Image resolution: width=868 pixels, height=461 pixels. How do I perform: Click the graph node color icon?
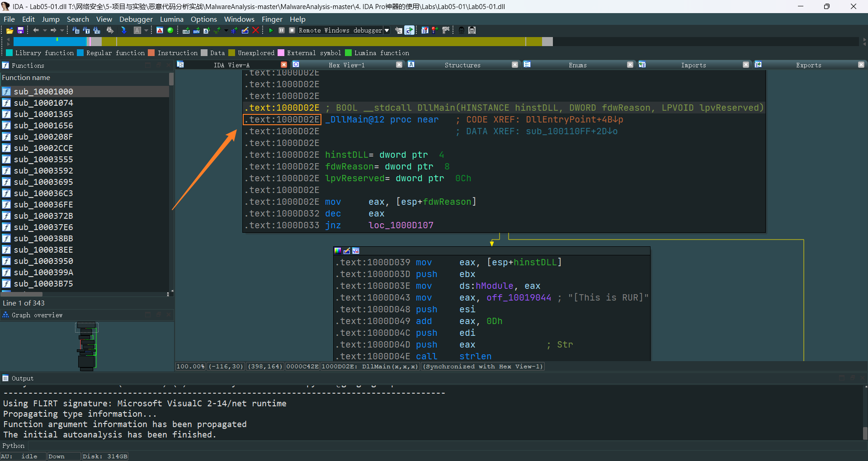[x=338, y=251]
